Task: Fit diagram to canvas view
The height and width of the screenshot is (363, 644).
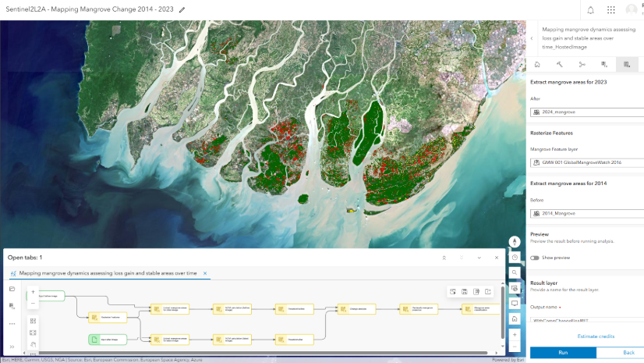Action: click(34, 333)
